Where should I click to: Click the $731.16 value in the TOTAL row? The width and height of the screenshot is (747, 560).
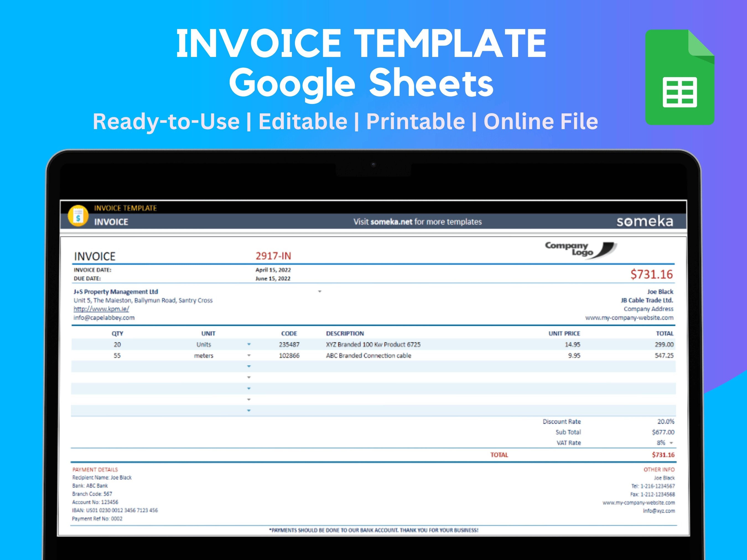[x=663, y=455]
